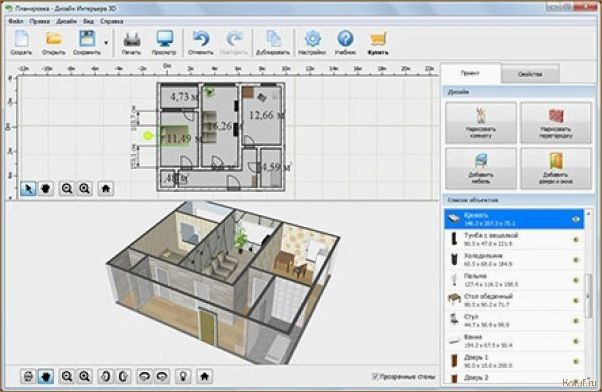The height and width of the screenshot is (392, 602).
Task: Select the 4,73 м room in 2D plan
Action: 179,97
